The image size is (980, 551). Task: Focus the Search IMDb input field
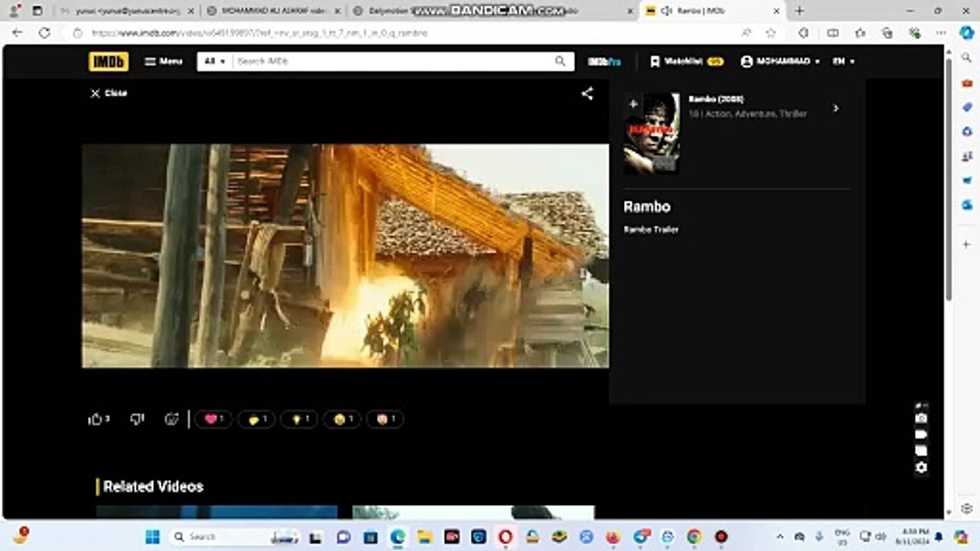click(x=390, y=61)
